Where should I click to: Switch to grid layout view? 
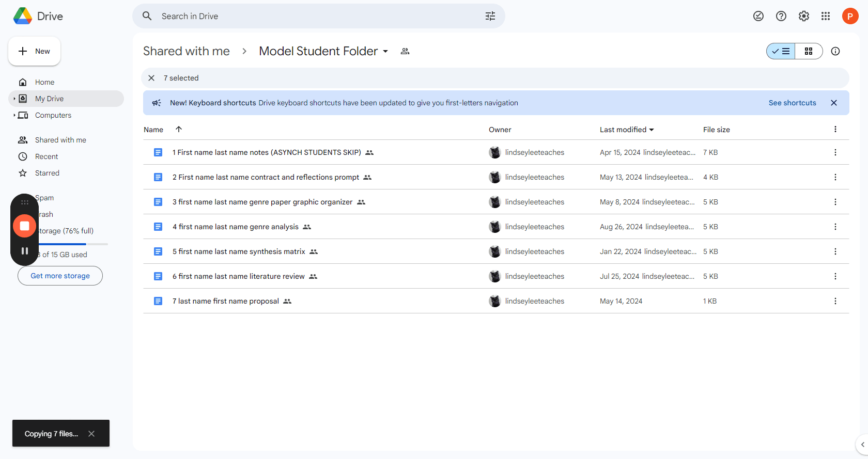click(x=809, y=51)
